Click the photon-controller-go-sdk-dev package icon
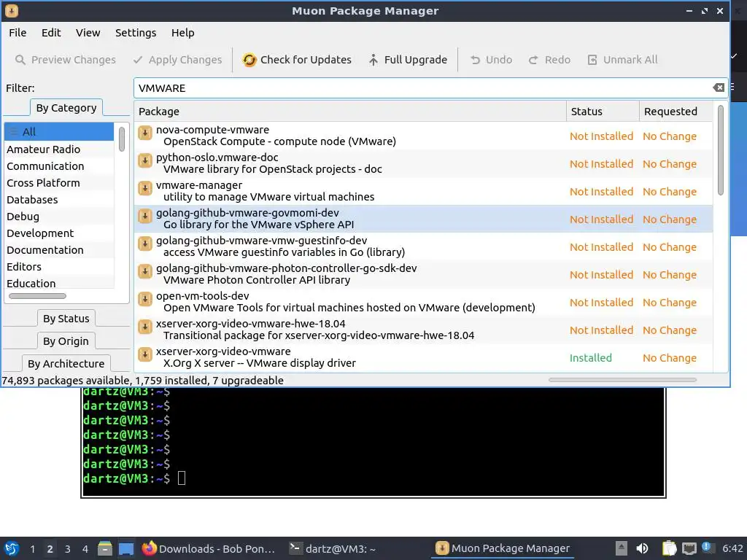Image resolution: width=747 pixels, height=560 pixels. click(145, 271)
